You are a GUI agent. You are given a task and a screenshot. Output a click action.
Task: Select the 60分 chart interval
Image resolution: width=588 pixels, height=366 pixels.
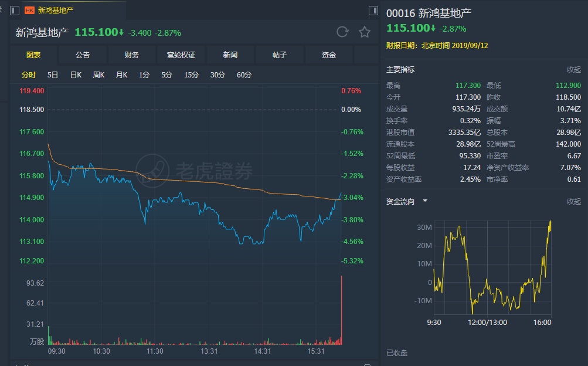coord(244,75)
